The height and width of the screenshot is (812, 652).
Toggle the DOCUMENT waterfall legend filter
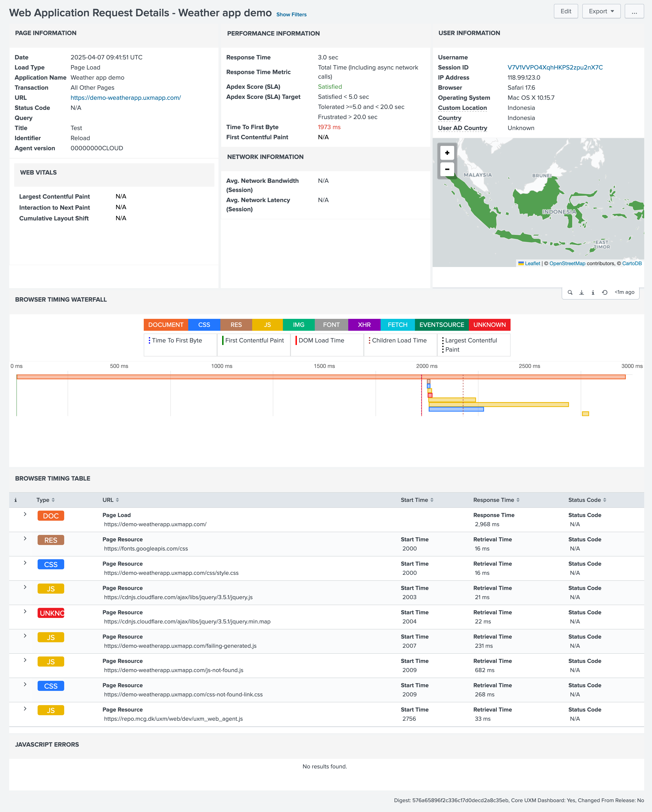(166, 325)
